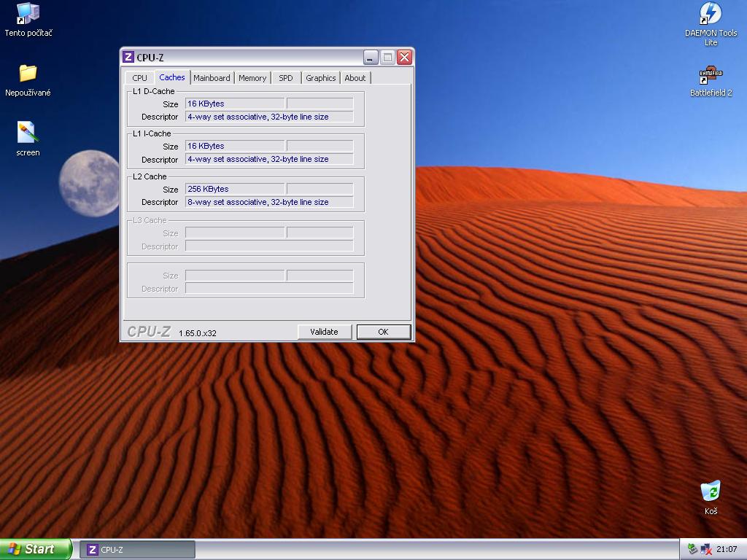Click the screen image file icon

(x=28, y=133)
